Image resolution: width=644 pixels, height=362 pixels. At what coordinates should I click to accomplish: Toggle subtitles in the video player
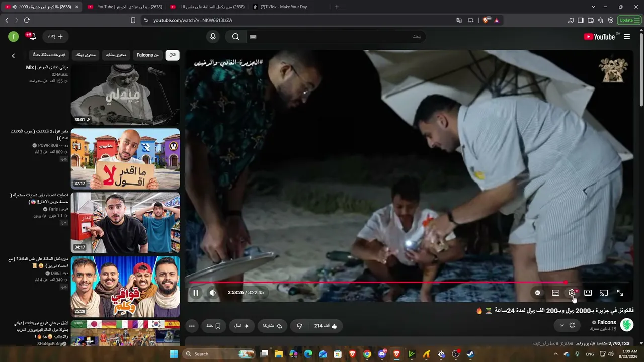pos(555,293)
